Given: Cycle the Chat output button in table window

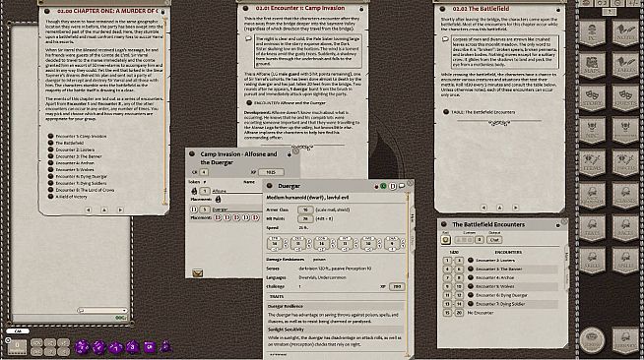Looking at the screenshot, I should [494, 239].
